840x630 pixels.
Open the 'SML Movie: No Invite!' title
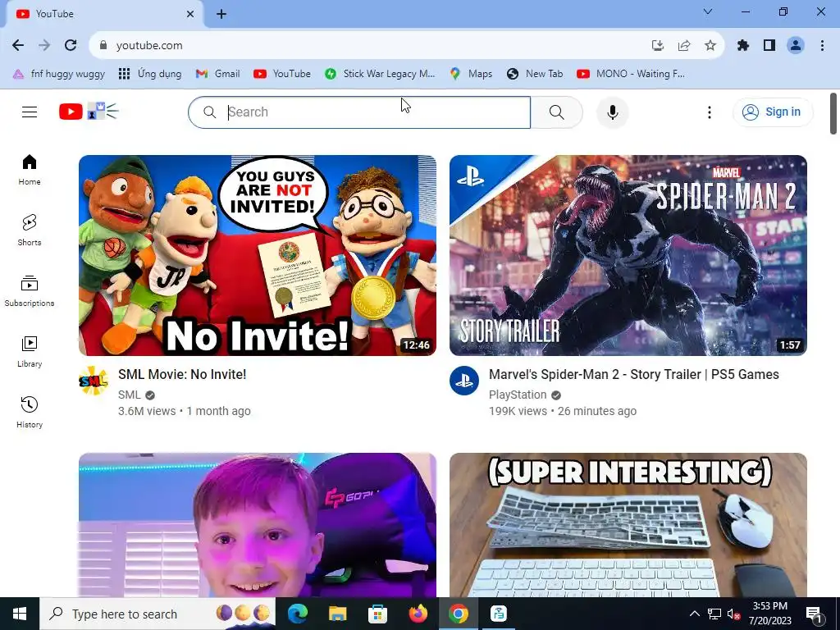coord(182,374)
